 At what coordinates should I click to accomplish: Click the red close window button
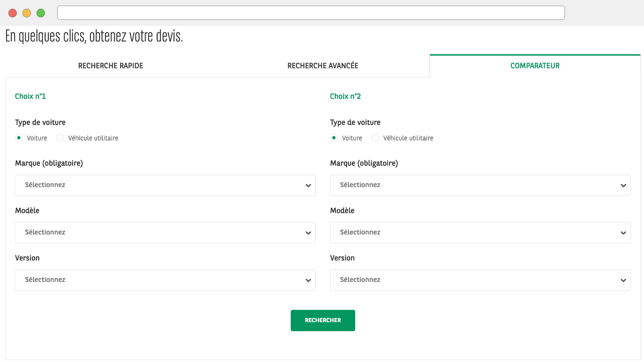point(13,13)
